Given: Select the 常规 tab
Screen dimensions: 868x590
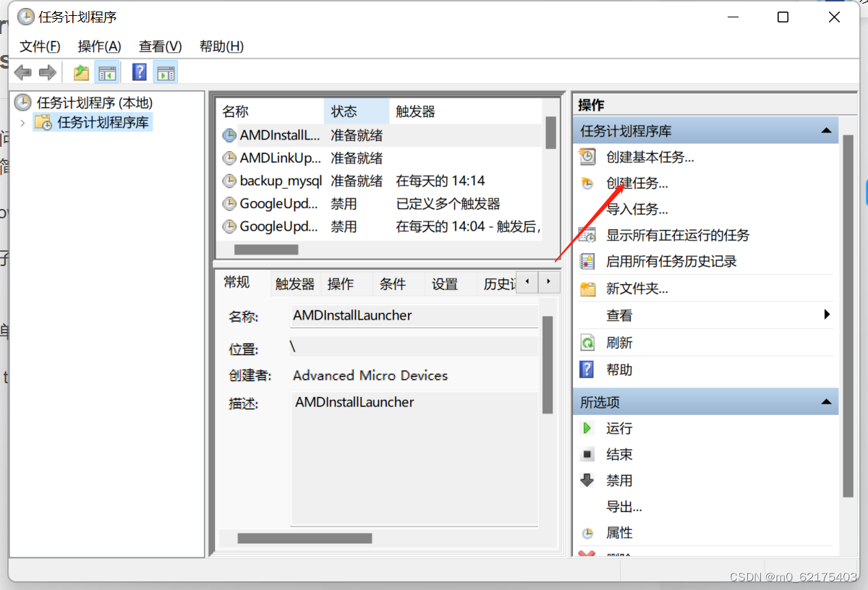Looking at the screenshot, I should click(x=237, y=283).
